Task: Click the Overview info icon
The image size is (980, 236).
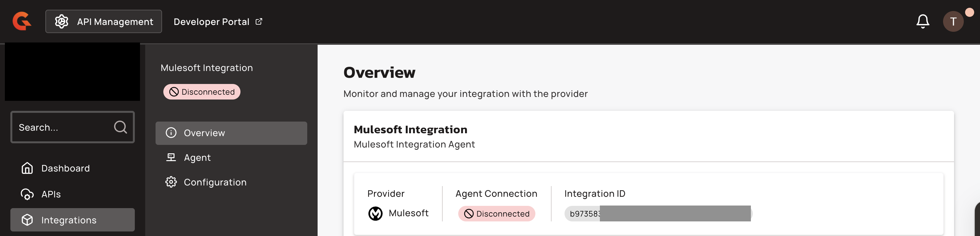Action: [x=171, y=133]
